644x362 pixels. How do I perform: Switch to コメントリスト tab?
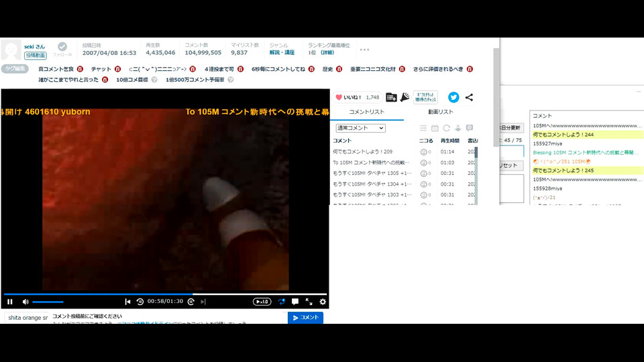click(x=367, y=112)
